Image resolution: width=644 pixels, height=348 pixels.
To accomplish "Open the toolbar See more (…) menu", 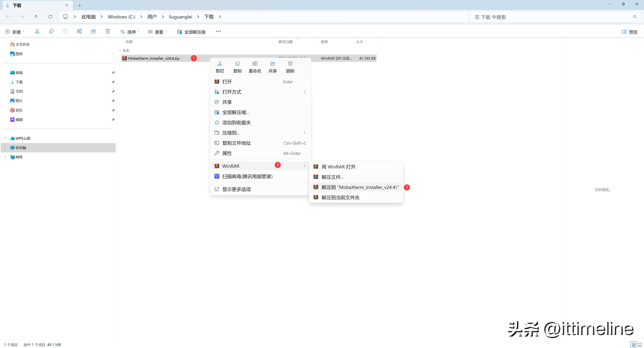I will 218,32.
